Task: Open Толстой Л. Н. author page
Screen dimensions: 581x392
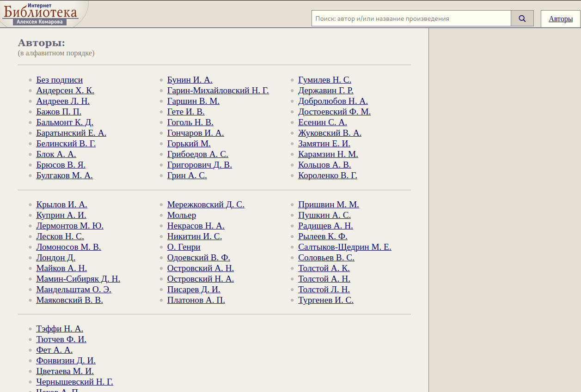Action: click(x=324, y=289)
